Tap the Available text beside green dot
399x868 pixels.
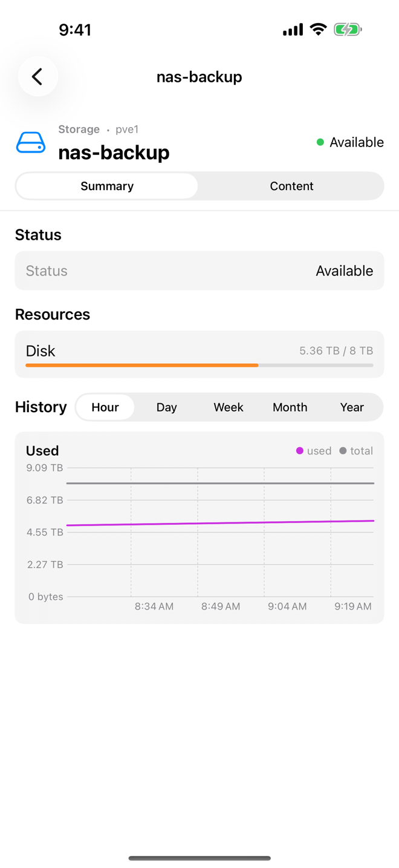click(x=357, y=142)
